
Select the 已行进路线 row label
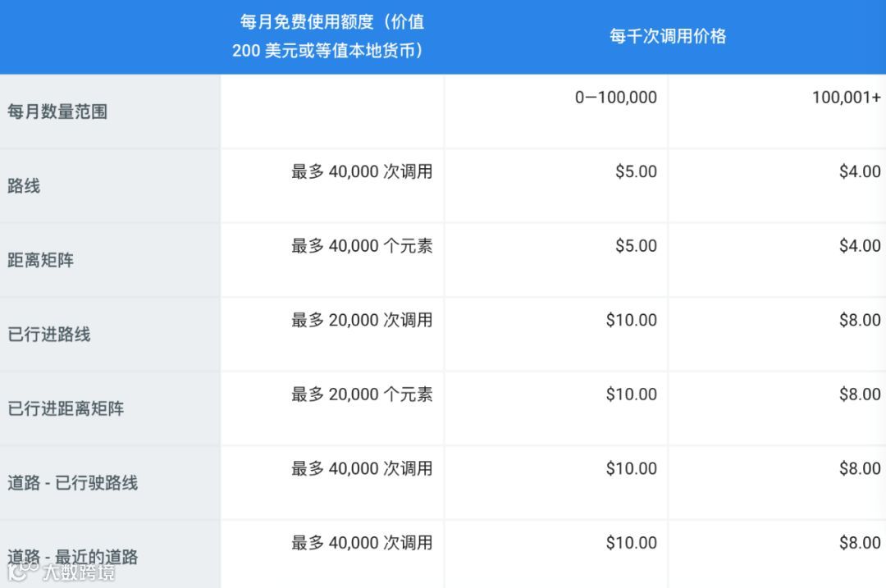click(49, 335)
